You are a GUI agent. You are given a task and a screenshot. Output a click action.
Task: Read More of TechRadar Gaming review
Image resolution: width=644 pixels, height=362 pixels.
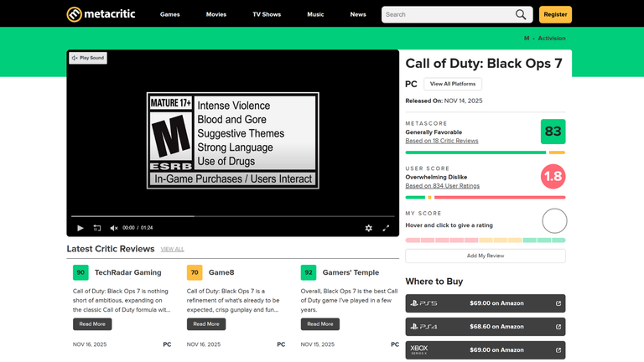92,324
